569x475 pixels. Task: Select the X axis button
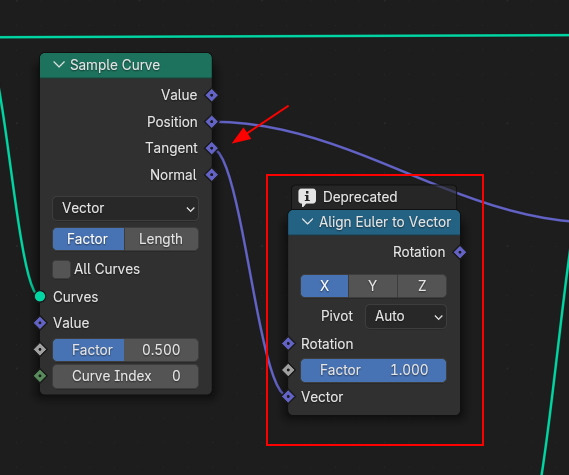[x=324, y=286]
